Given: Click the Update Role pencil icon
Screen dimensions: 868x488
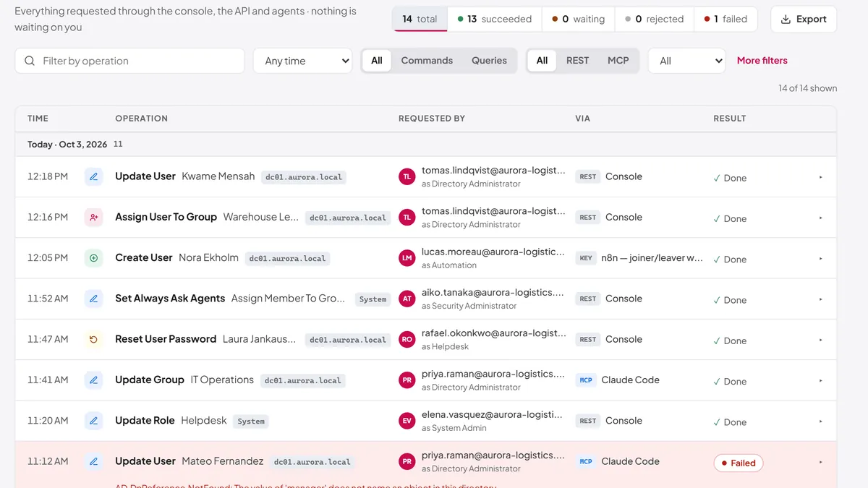Looking at the screenshot, I should click(x=93, y=420).
